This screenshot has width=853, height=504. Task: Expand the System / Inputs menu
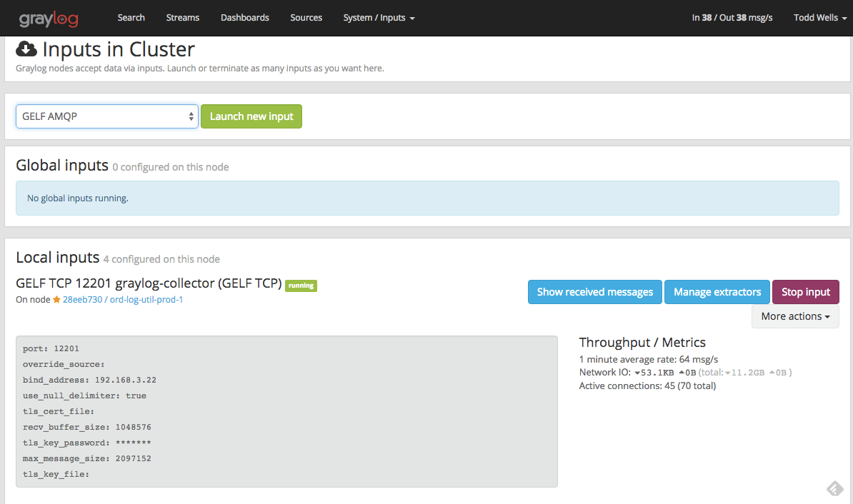click(x=379, y=17)
